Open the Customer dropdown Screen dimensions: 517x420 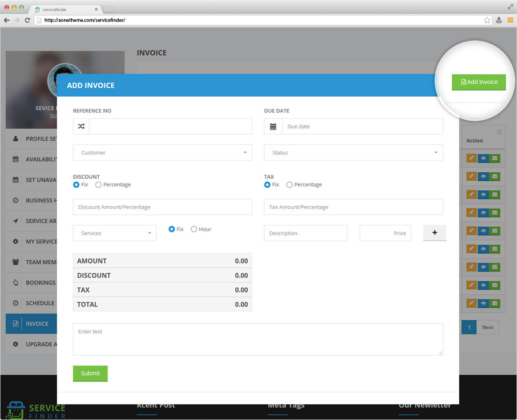(162, 153)
